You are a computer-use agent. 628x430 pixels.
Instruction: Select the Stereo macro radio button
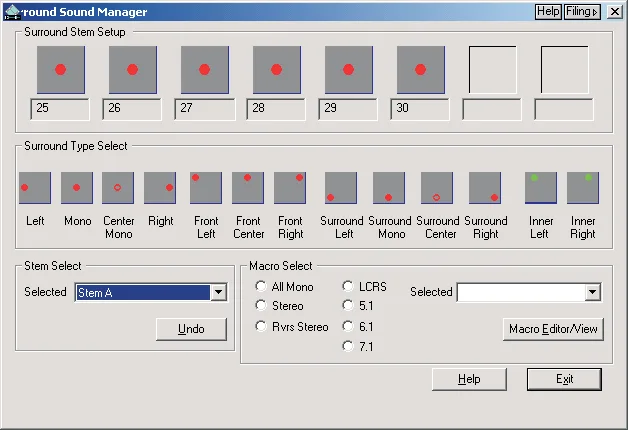pos(261,305)
